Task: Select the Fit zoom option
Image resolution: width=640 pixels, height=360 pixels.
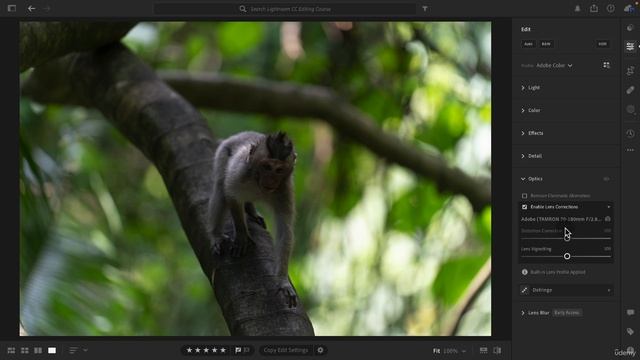Action: pos(436,351)
